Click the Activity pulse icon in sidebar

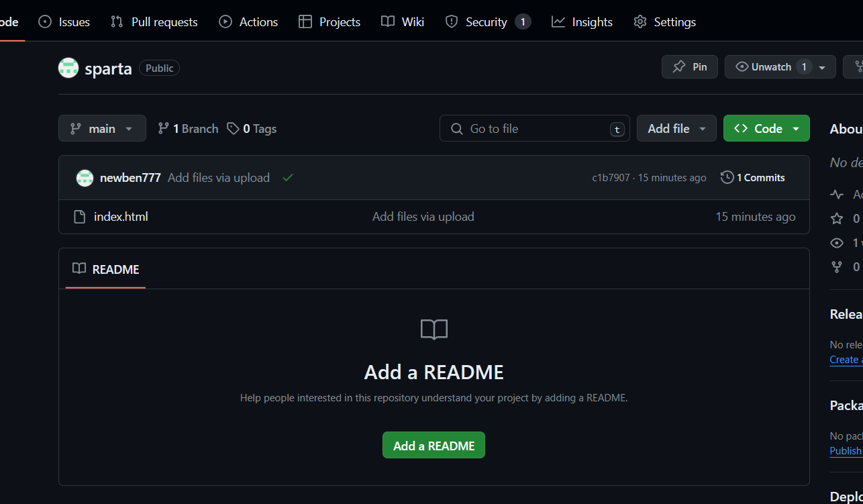click(x=837, y=195)
